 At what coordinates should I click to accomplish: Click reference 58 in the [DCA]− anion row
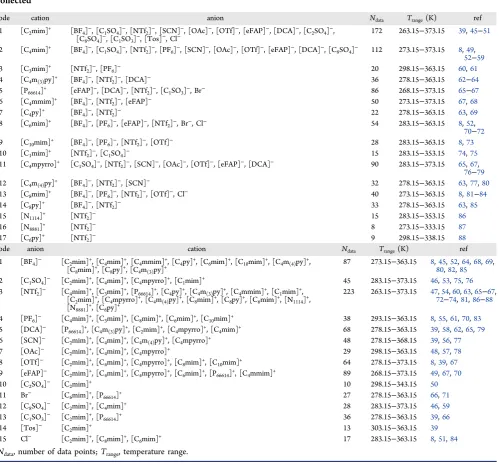click(x=446, y=330)
